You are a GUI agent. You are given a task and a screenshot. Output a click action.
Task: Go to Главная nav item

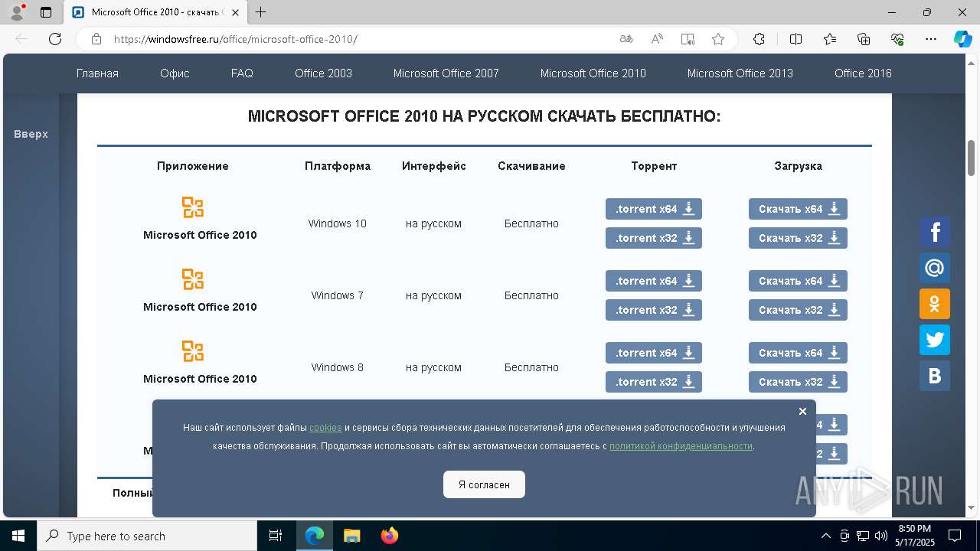(97, 73)
